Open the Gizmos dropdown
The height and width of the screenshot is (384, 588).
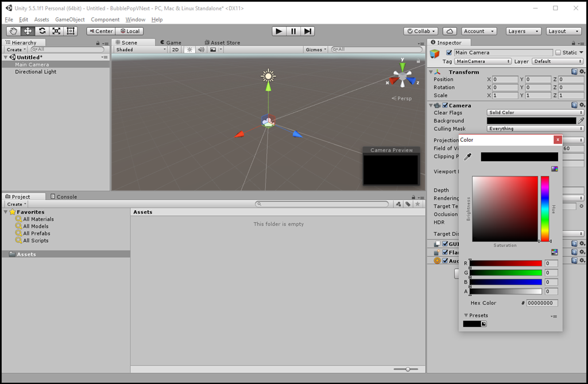(316, 49)
